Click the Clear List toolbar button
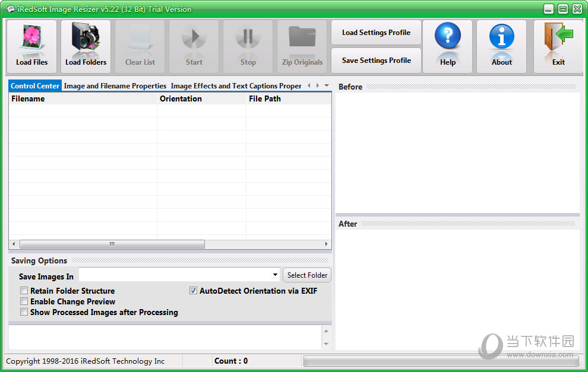This screenshot has width=588, height=372. (140, 46)
